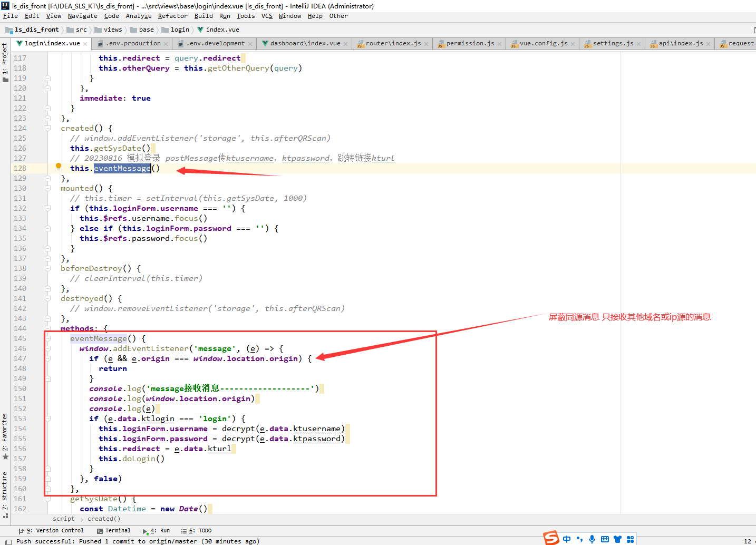Open the Tools menu

[x=246, y=16]
